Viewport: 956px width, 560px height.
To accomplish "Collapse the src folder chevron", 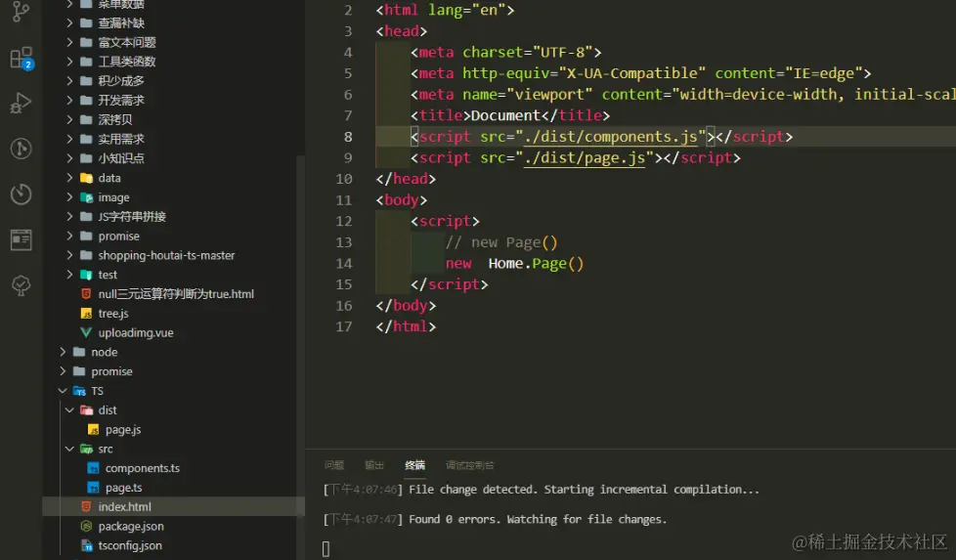I will tap(69, 450).
